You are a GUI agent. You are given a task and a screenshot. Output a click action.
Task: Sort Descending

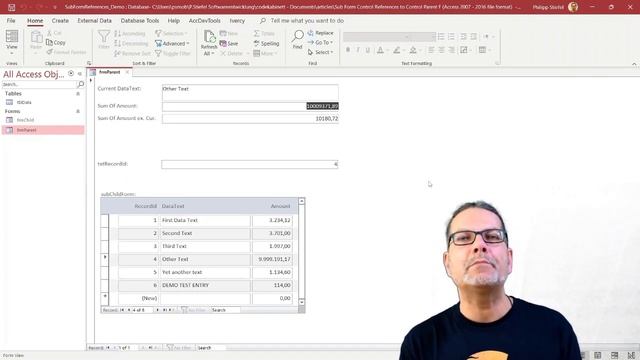click(x=131, y=43)
